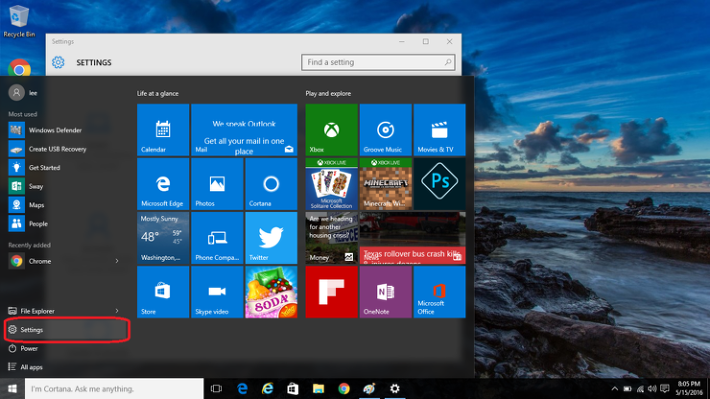Expand the Chrome jump list arrow
Image resolution: width=710 pixels, height=399 pixels.
[x=117, y=261]
